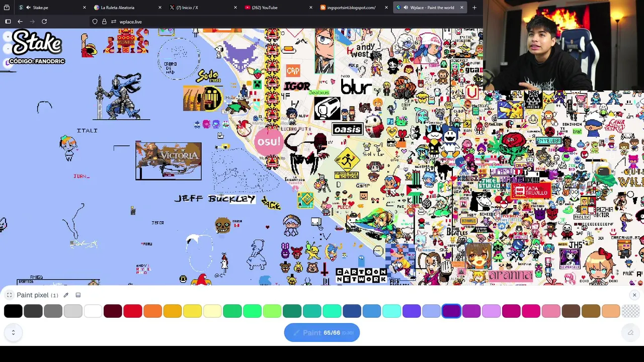Mute audio on the Wplace tab
The height and width of the screenshot is (362, 644).
point(406,8)
